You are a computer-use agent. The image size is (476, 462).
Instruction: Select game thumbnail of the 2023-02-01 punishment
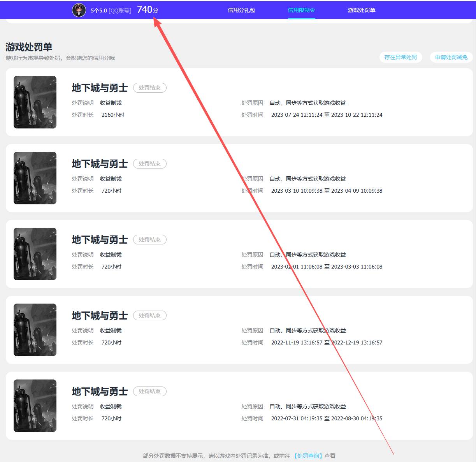(35, 254)
